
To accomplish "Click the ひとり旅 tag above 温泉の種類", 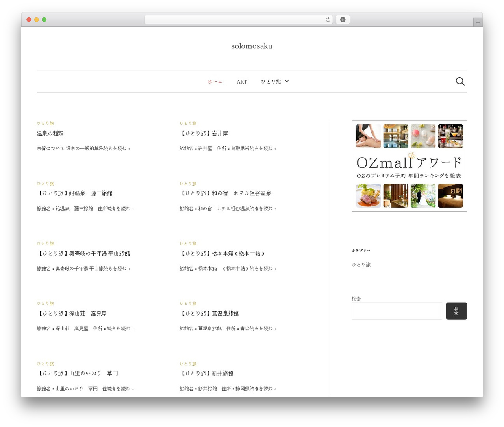I will (45, 124).
